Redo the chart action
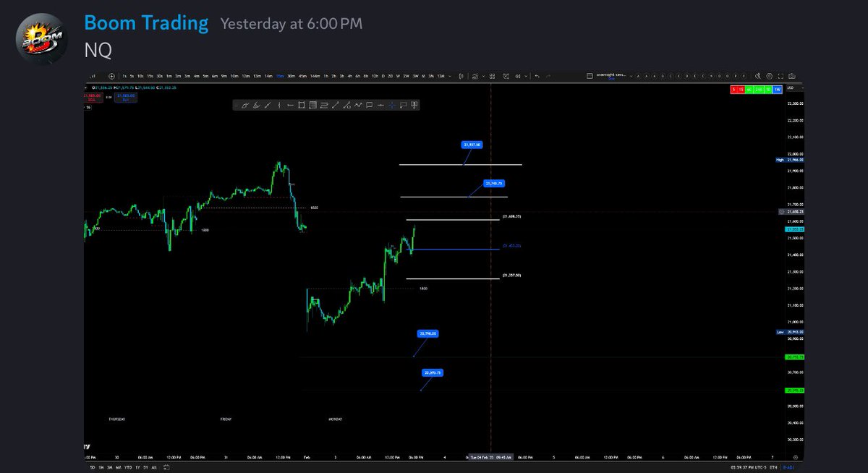Viewport: 868px width, 473px height. point(548,75)
